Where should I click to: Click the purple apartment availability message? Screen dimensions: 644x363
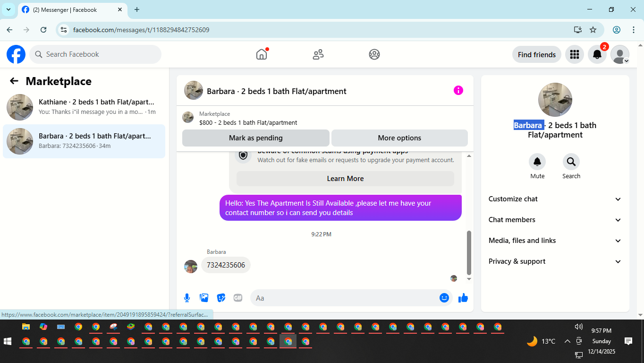tap(340, 208)
